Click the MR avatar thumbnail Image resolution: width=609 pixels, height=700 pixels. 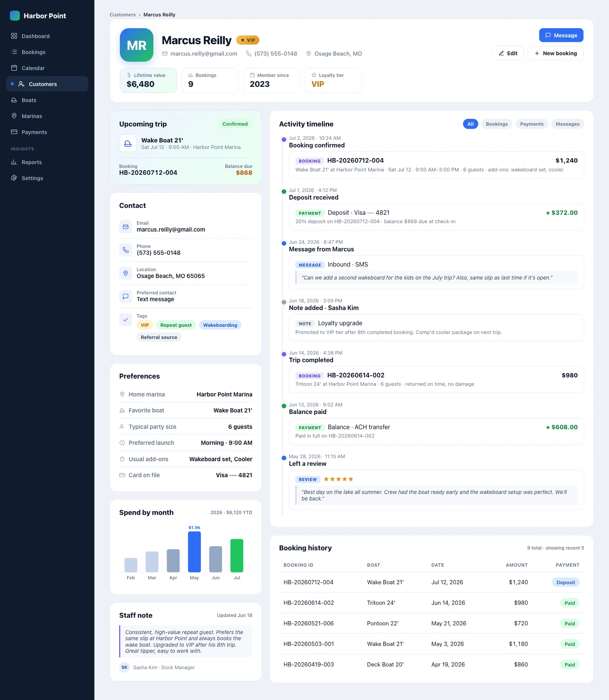click(x=137, y=45)
